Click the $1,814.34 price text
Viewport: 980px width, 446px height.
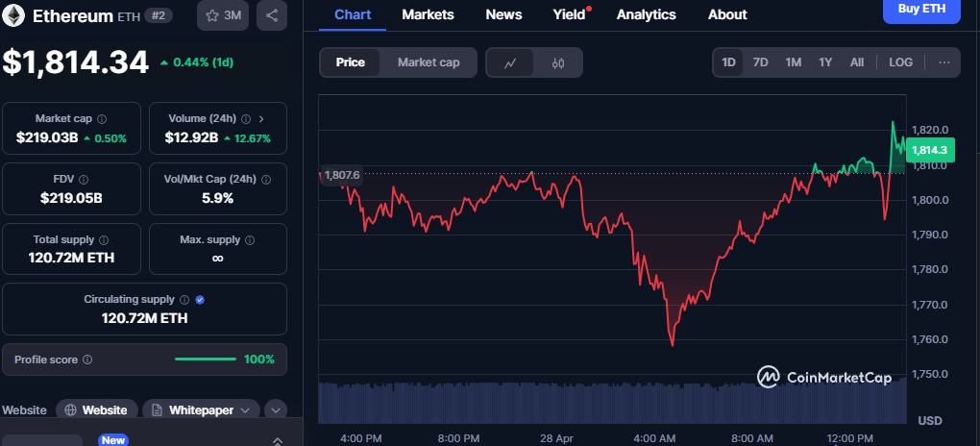pyautogui.click(x=76, y=62)
